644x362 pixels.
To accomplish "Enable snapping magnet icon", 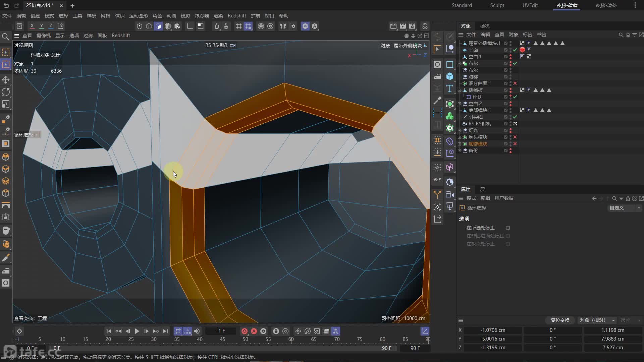I will [217, 26].
